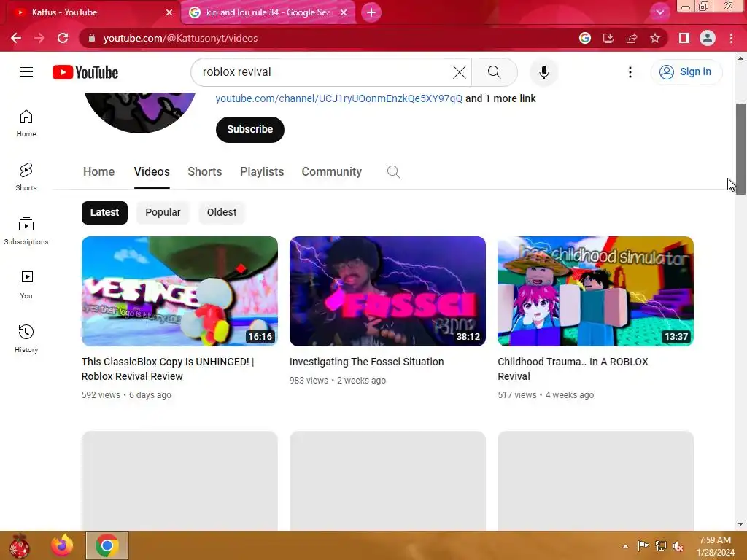
Task: Switch to the channel Shorts tab
Action: point(205,172)
